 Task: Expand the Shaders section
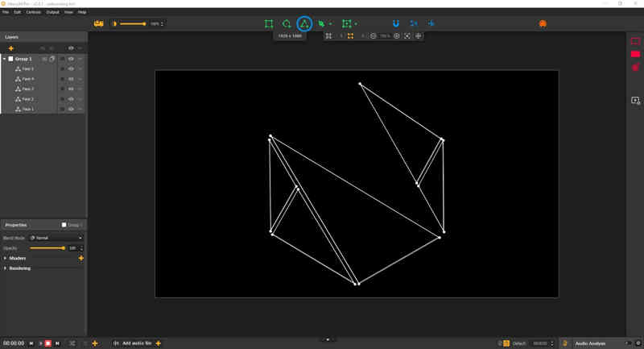click(x=5, y=258)
